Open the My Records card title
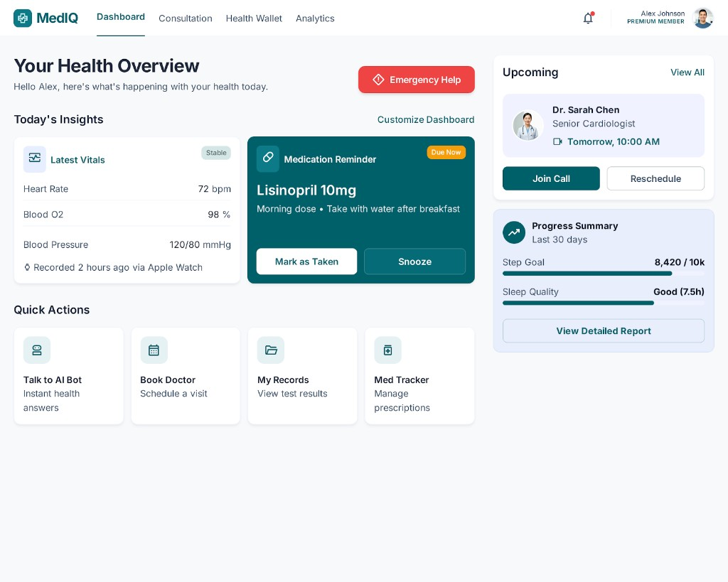 pos(283,379)
